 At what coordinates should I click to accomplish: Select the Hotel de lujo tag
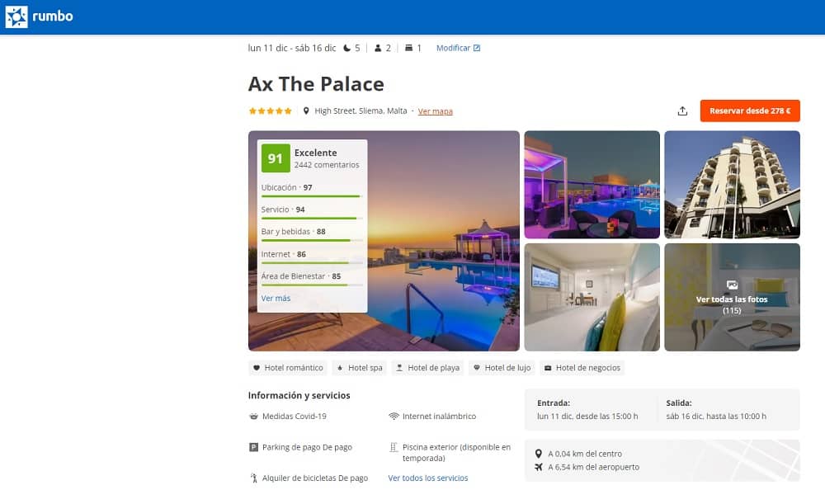(x=502, y=368)
